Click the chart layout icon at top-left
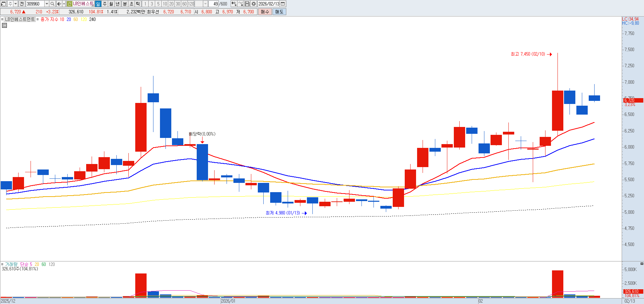This screenshot has width=644, height=304. 3,4
